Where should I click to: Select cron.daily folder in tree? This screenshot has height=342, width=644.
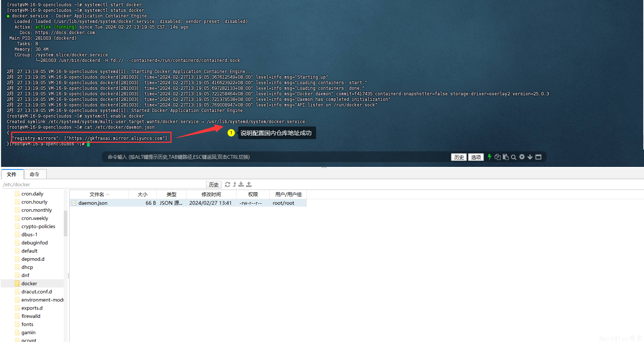(32, 194)
